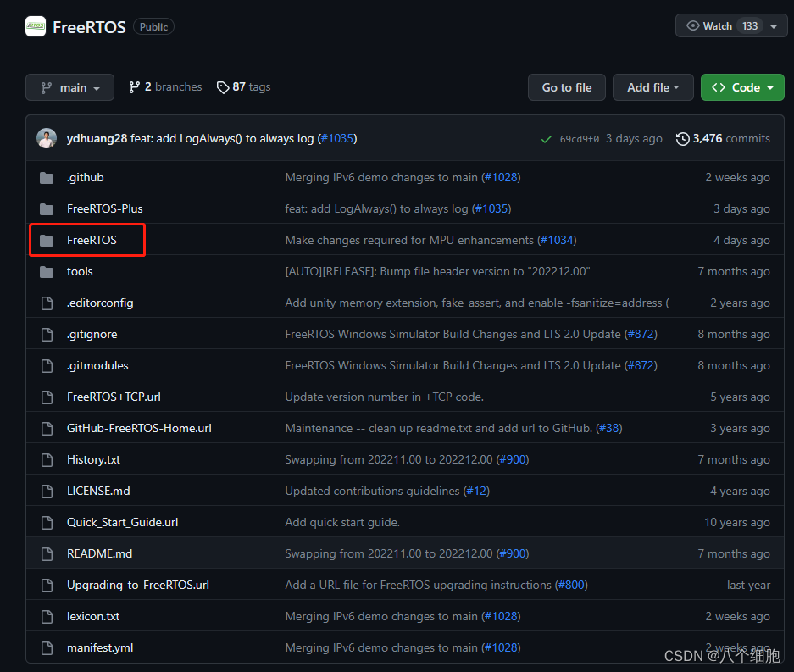Screen dimensions: 794x672
Task: Open PR #800 in Upgrading-to-FreeRTOS.url row
Action: [571, 586]
